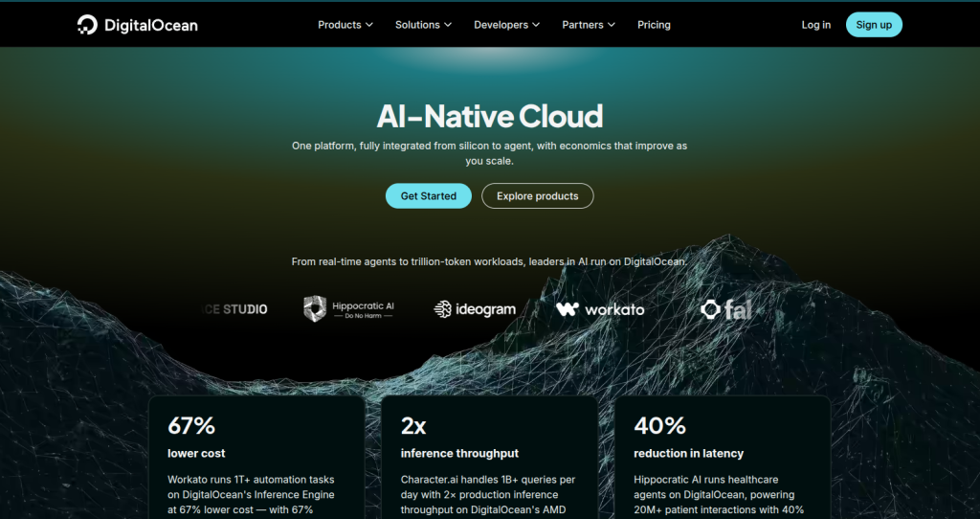Screen dimensions: 980x519
Task: Click the Character.ai queries description
Action: click(488, 495)
